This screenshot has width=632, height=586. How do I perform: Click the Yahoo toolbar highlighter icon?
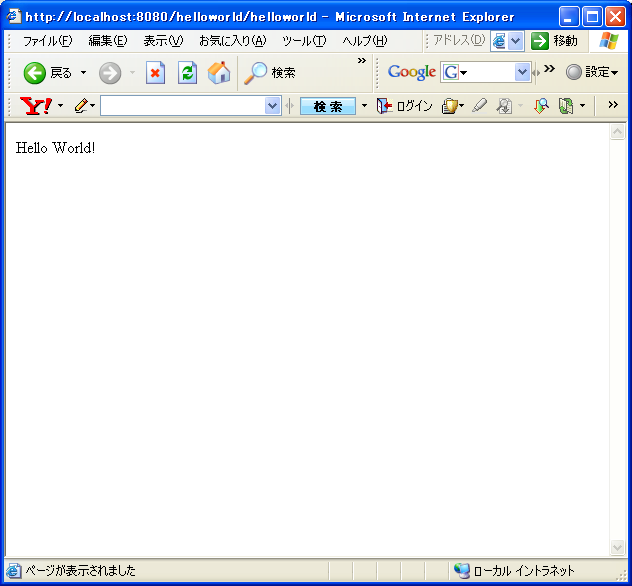coord(479,106)
